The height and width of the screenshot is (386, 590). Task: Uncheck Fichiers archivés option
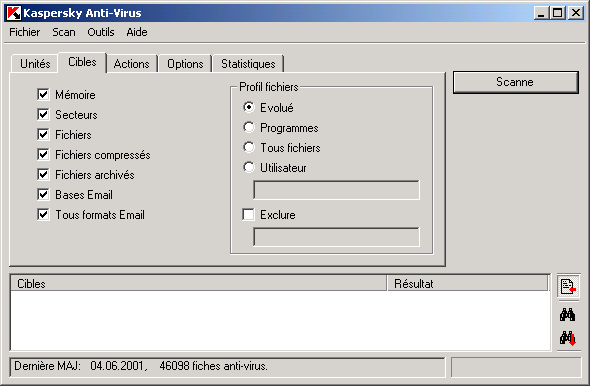pyautogui.click(x=43, y=175)
